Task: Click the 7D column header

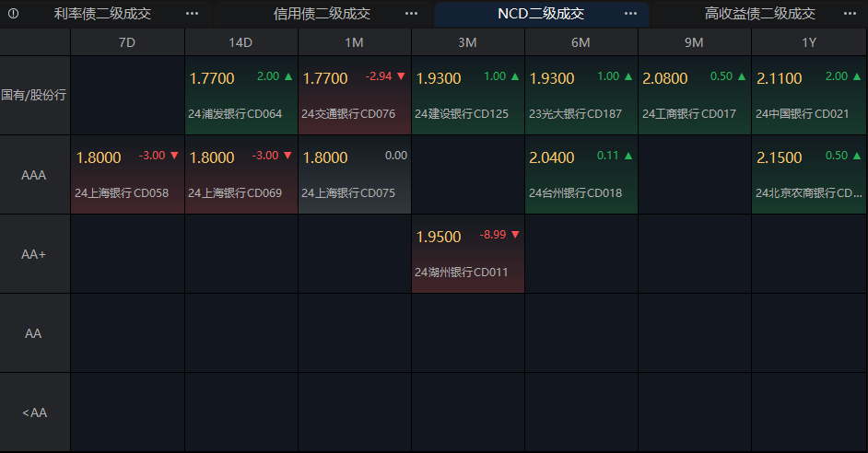Action: pyautogui.click(x=127, y=42)
